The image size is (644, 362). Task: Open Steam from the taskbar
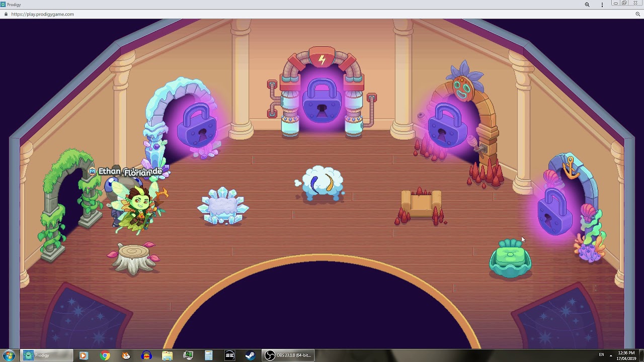(x=250, y=355)
